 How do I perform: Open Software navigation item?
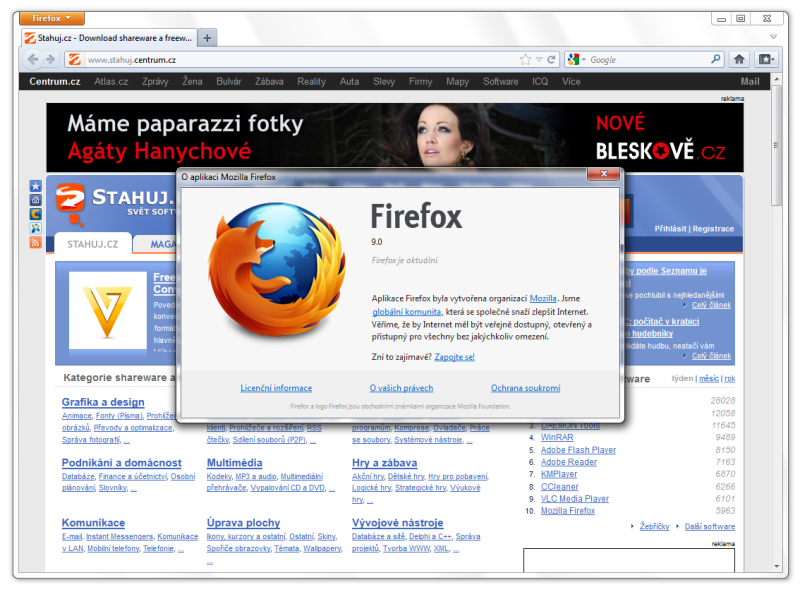[501, 82]
